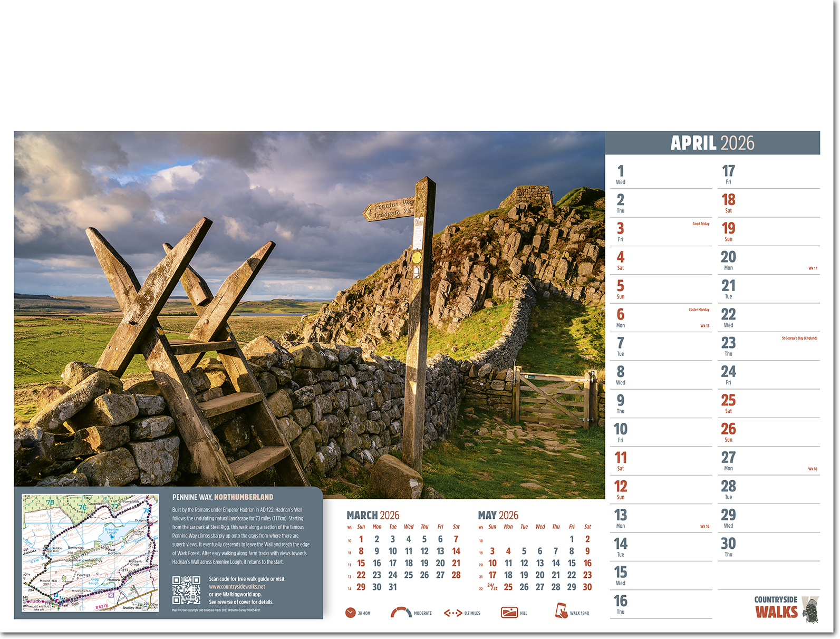Select April 5 Sun

(621, 289)
